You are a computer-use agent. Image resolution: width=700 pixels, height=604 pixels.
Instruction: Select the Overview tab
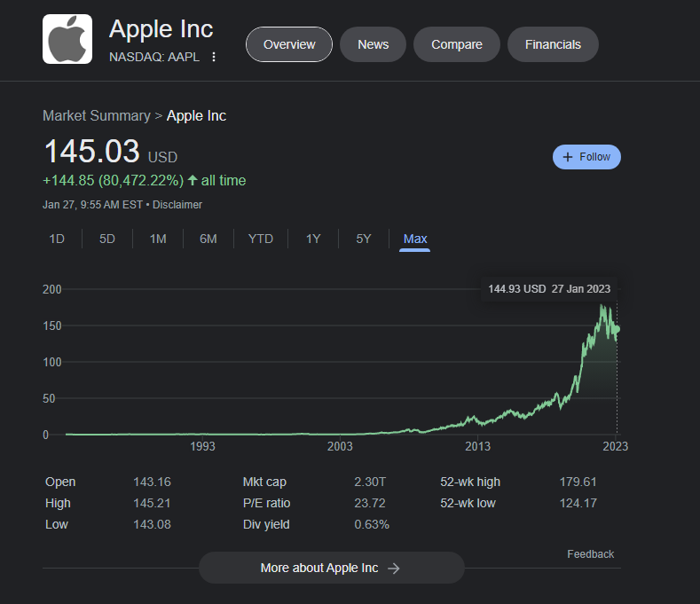(x=289, y=44)
